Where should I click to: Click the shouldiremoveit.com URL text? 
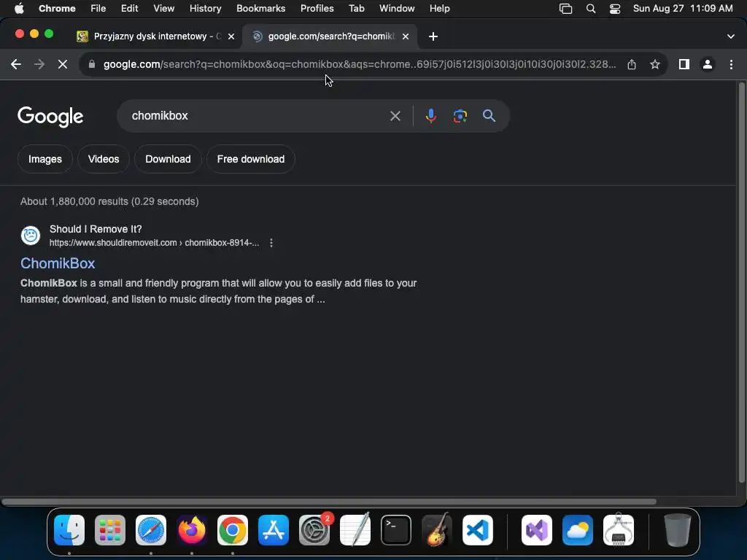click(x=155, y=243)
